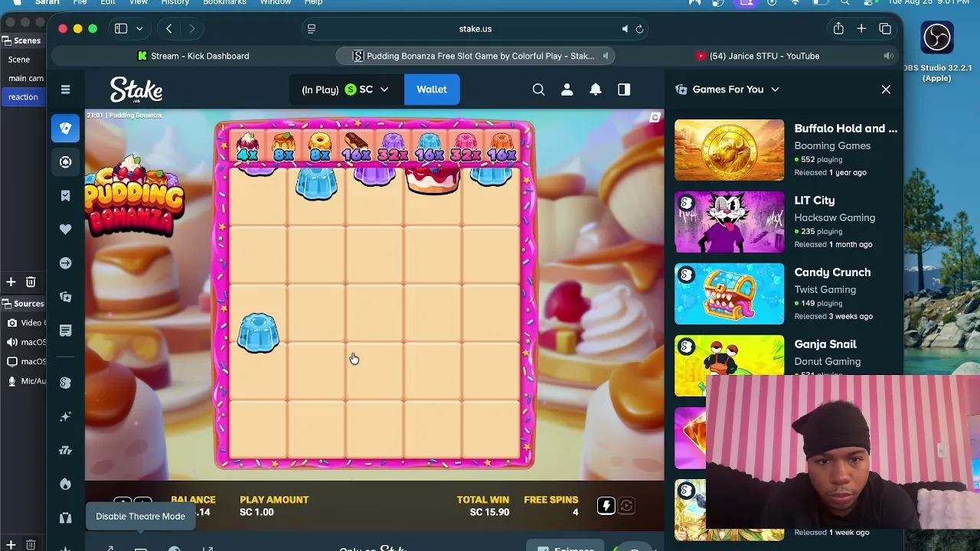
Task: Click the Candy Crunch game title
Action: coord(832,272)
